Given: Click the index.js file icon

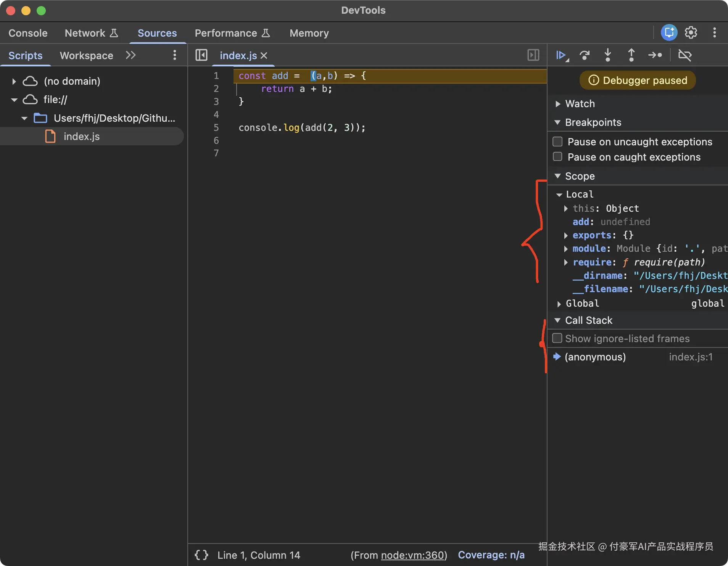Looking at the screenshot, I should point(50,137).
